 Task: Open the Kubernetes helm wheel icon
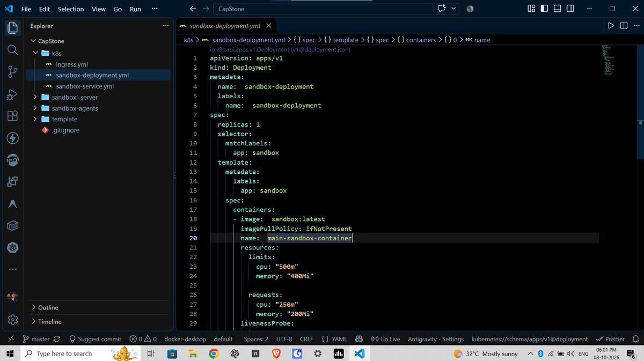coord(13,248)
